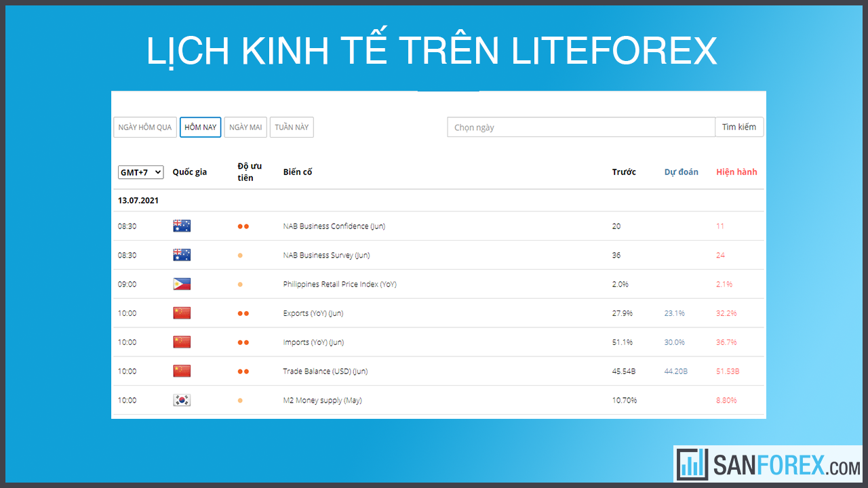Click the China flag in Exports row
This screenshot has width=868, height=488.
(x=182, y=313)
